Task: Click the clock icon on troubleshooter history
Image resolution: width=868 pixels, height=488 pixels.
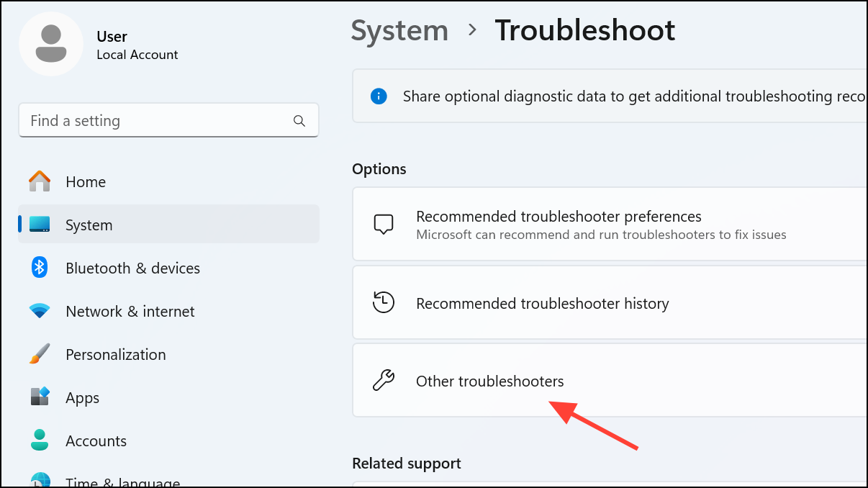Action: pyautogui.click(x=384, y=302)
